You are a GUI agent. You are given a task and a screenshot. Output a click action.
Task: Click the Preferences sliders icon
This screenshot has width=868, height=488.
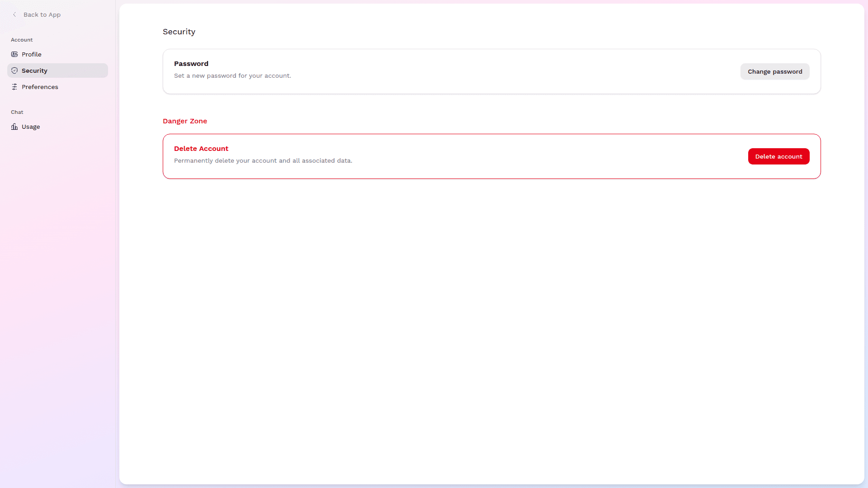point(14,87)
